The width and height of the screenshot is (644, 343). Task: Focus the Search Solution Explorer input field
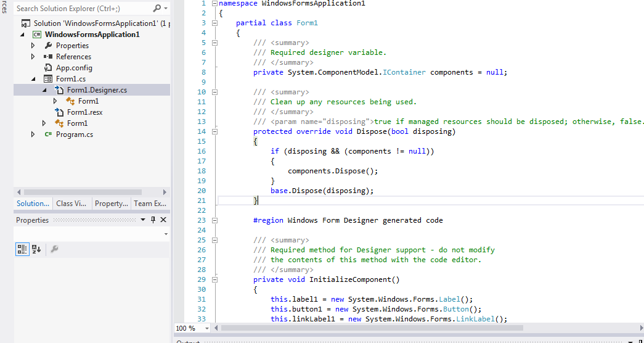pos(83,8)
